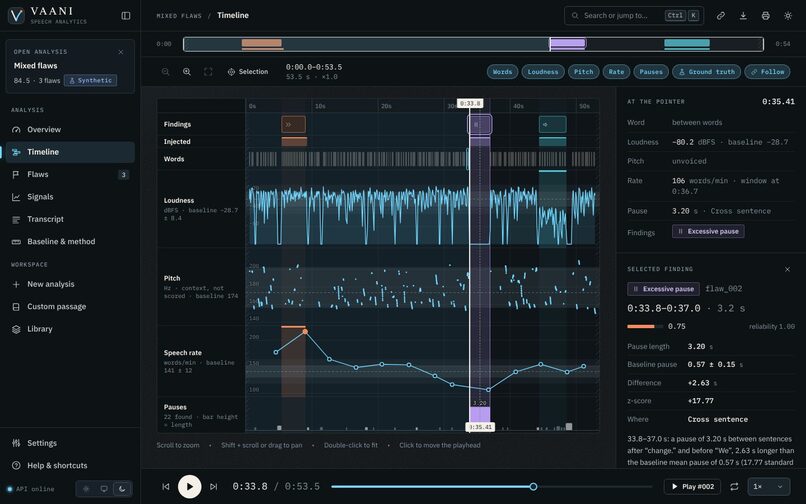The image size is (806, 504).
Task: Start a New analysis
Action: coord(70,284)
